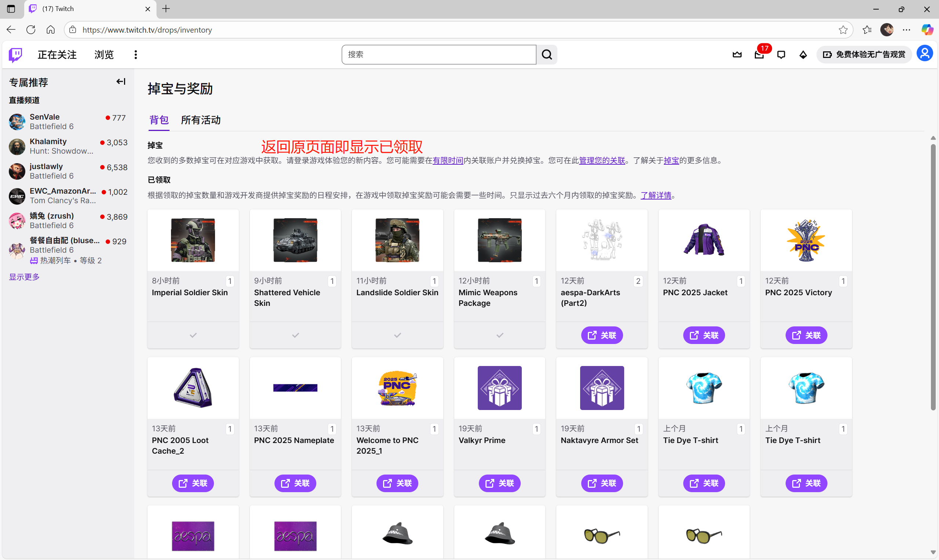This screenshot has height=560, width=939.
Task: Add page to favorites star
Action: [843, 30]
